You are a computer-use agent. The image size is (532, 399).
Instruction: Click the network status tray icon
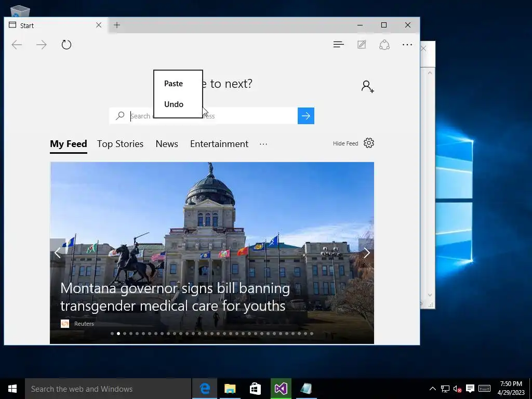[445, 389]
